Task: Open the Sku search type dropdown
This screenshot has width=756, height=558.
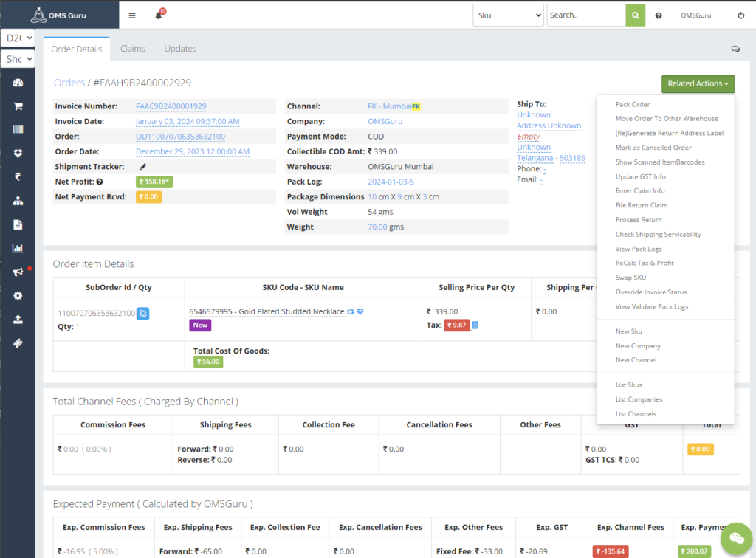Action: click(x=509, y=15)
